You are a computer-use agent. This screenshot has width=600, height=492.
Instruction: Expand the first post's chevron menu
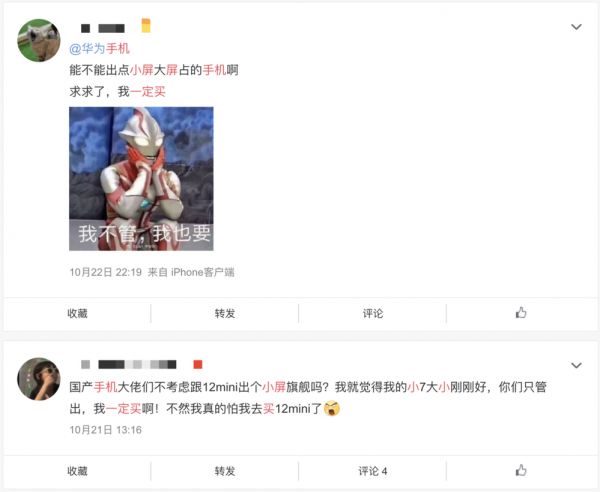pos(576,27)
